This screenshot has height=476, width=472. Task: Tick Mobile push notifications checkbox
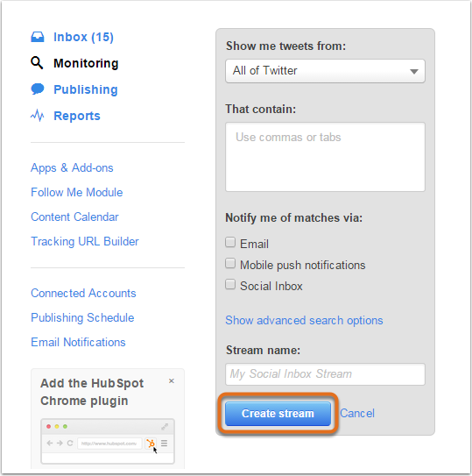pos(230,264)
